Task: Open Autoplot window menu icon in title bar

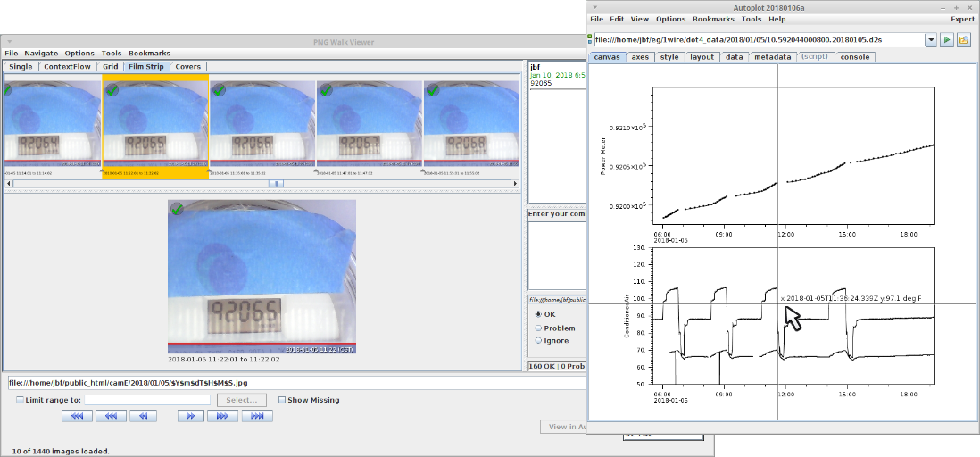Action: (x=594, y=7)
